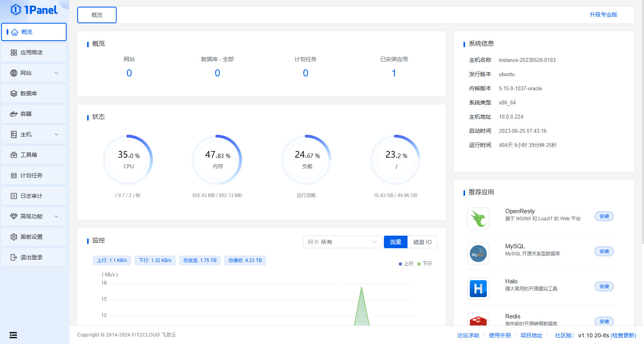Open 日志审计 menu item
The height and width of the screenshot is (344, 644).
coord(34,196)
